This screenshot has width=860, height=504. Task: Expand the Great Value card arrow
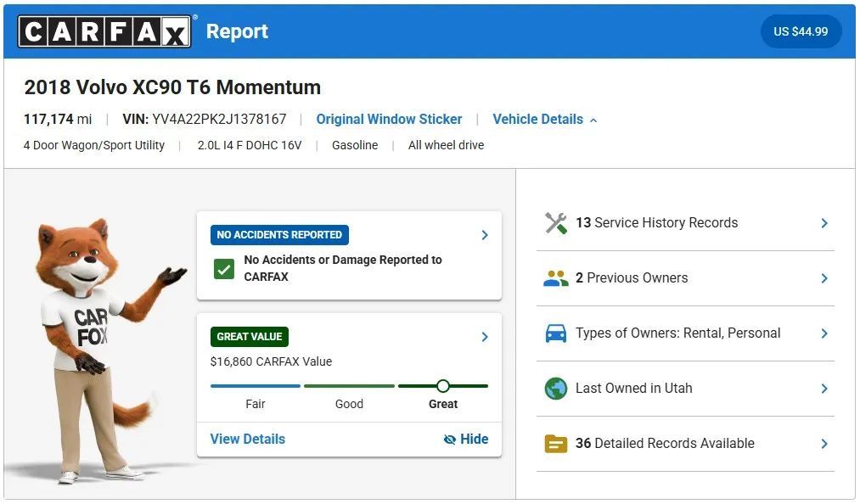point(485,337)
